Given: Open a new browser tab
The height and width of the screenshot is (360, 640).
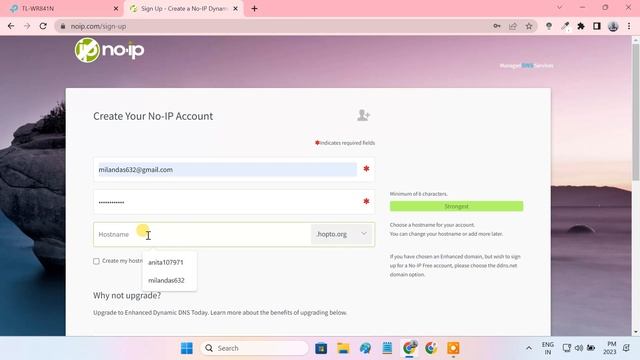Looking at the screenshot, I should pyautogui.click(x=254, y=9).
